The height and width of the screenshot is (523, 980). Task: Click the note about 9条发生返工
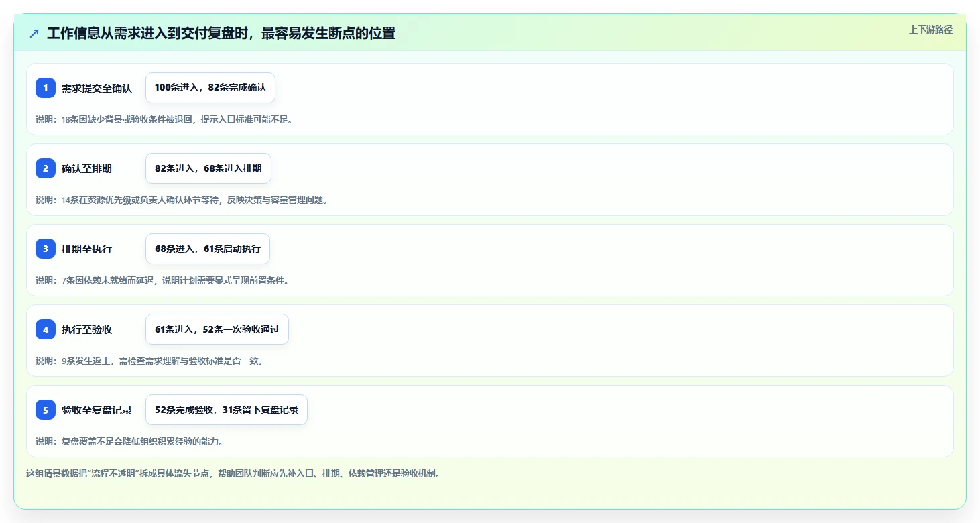tap(149, 361)
